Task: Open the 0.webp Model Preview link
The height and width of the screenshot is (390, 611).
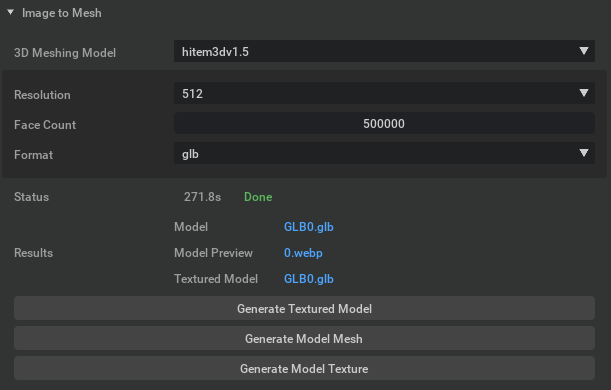Action: [303, 253]
